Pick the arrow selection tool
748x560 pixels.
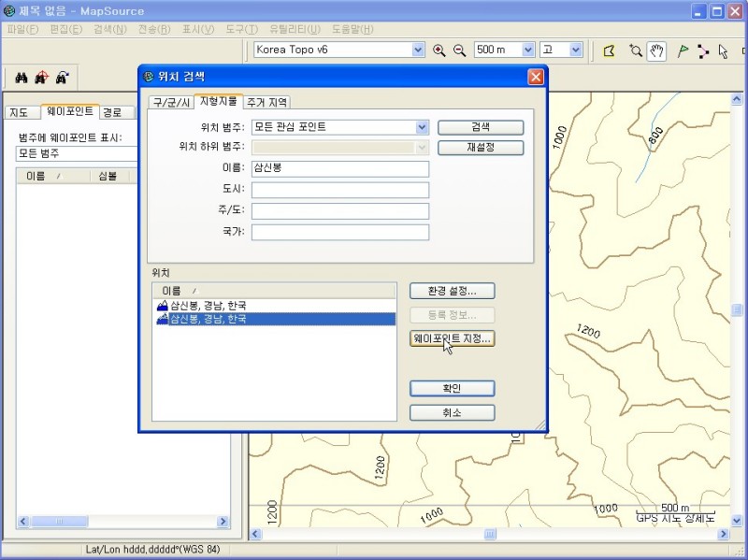723,50
